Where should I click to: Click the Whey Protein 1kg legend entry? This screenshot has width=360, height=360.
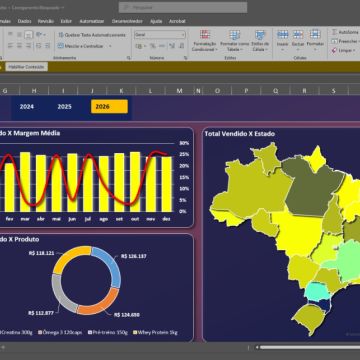(155, 332)
